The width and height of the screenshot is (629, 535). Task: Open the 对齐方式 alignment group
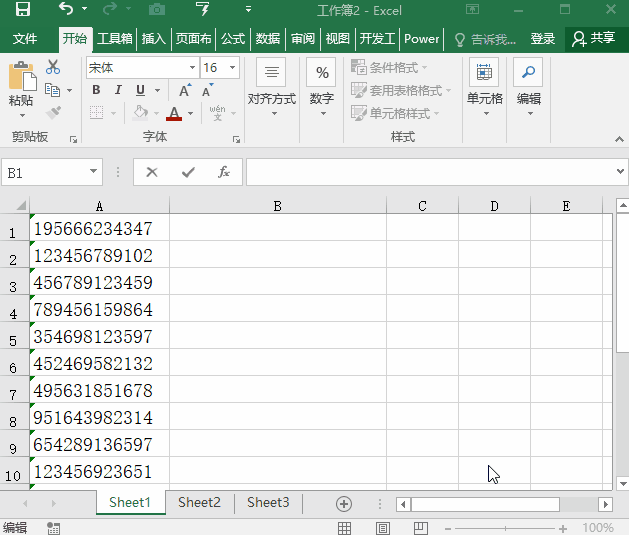(x=272, y=88)
